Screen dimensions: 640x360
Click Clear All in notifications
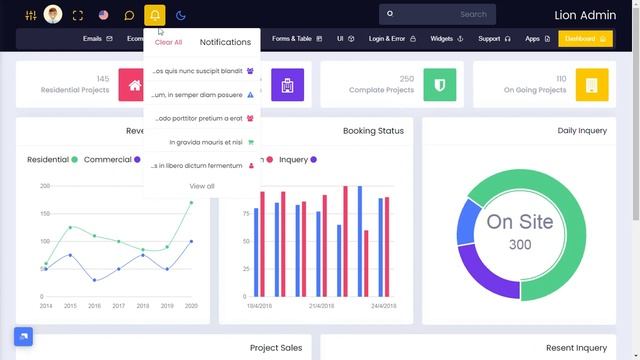coord(168,42)
